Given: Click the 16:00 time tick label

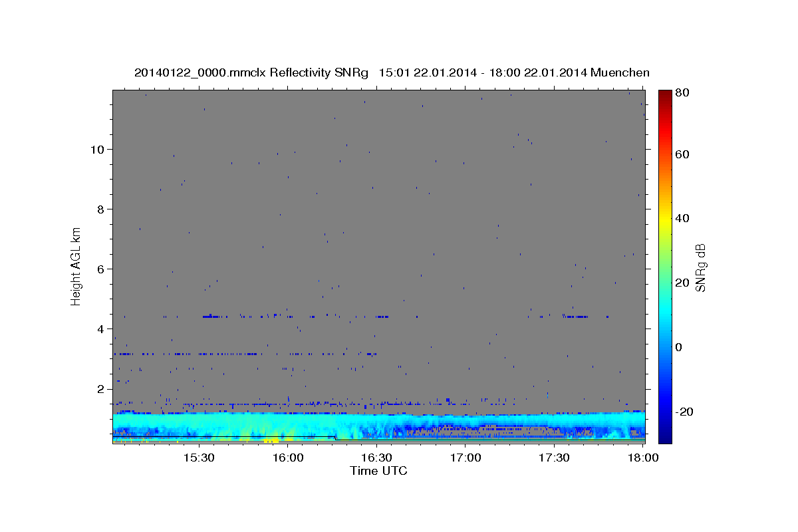Looking at the screenshot, I should pos(288,459).
